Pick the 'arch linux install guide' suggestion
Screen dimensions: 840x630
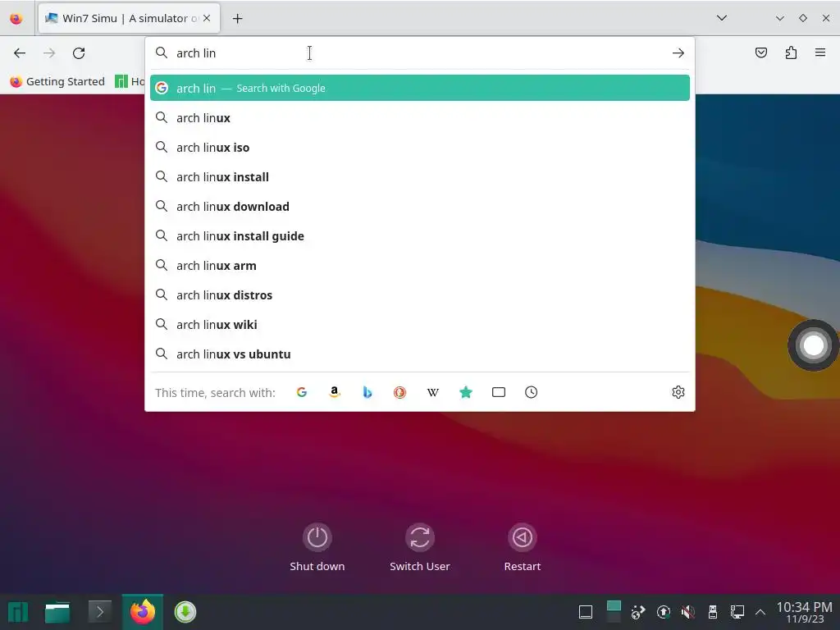coord(419,235)
